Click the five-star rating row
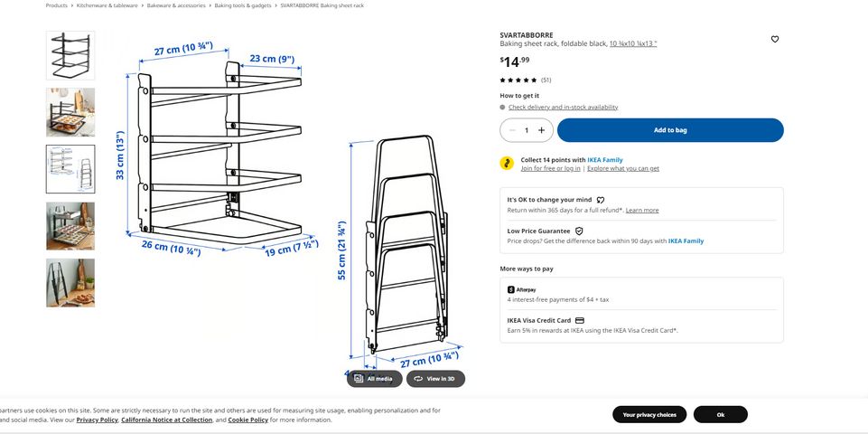Screen dimensions: 868x434 [526, 80]
